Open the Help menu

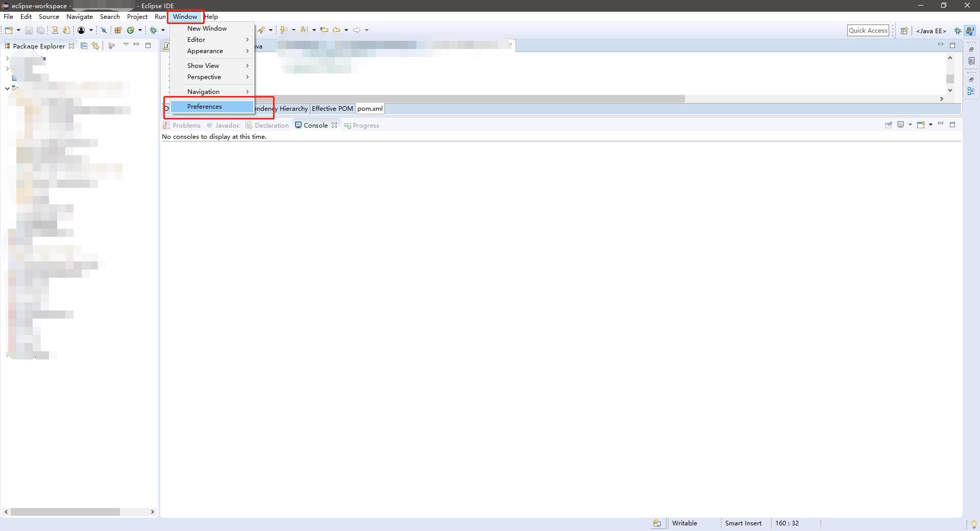pos(211,16)
